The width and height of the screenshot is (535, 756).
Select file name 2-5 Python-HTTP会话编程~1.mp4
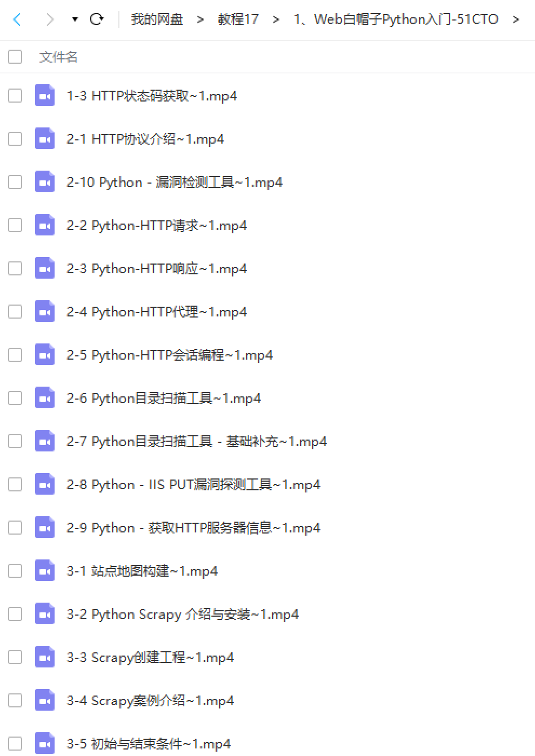[170, 355]
